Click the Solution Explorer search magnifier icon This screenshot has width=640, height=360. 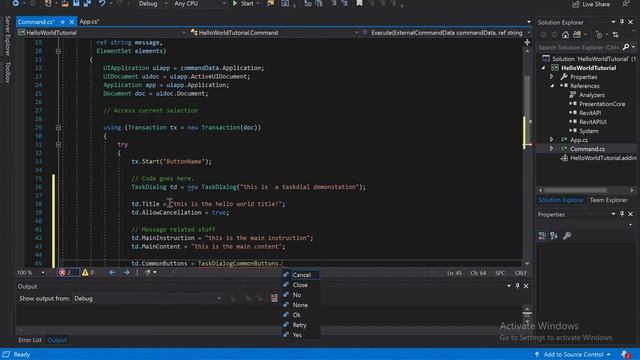626,47
